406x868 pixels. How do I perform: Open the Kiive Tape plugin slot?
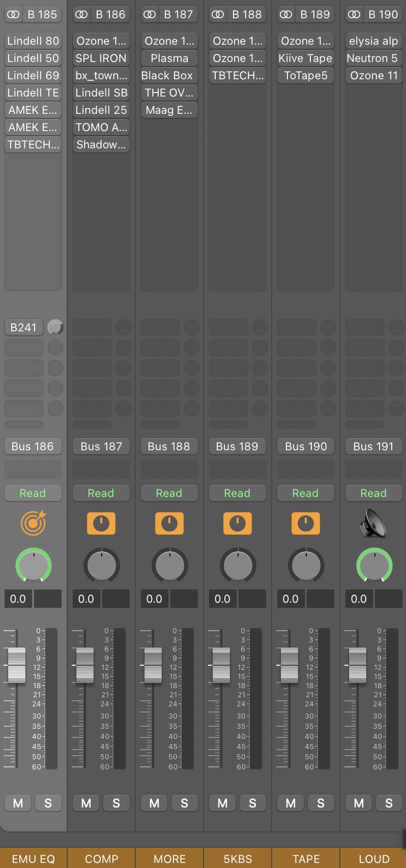click(x=306, y=58)
